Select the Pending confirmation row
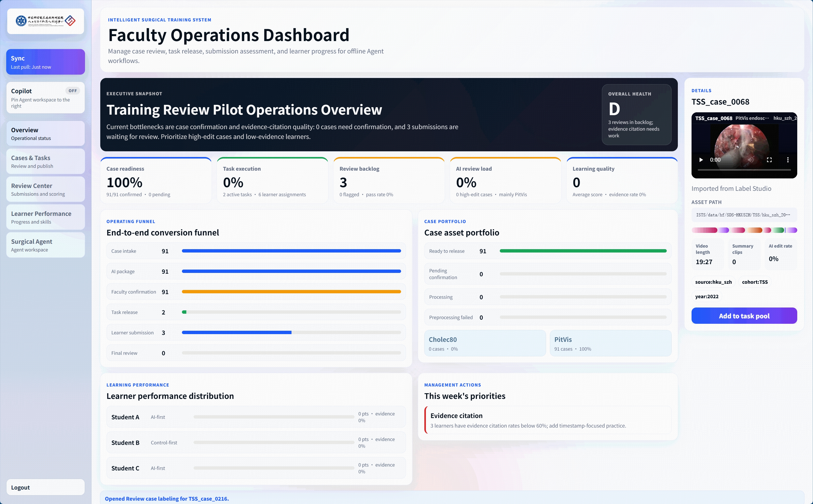The height and width of the screenshot is (504, 813). 548,274
